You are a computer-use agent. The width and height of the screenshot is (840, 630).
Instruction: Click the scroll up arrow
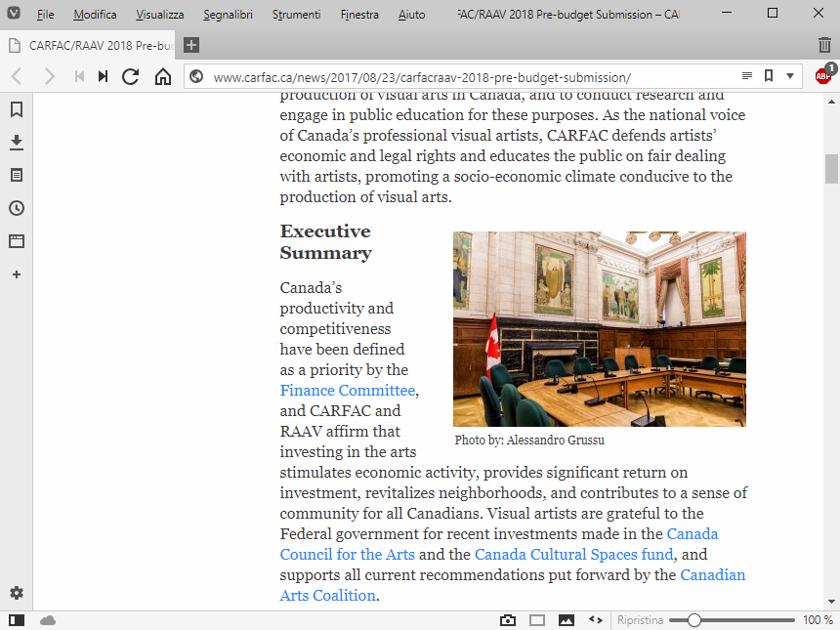(831, 102)
